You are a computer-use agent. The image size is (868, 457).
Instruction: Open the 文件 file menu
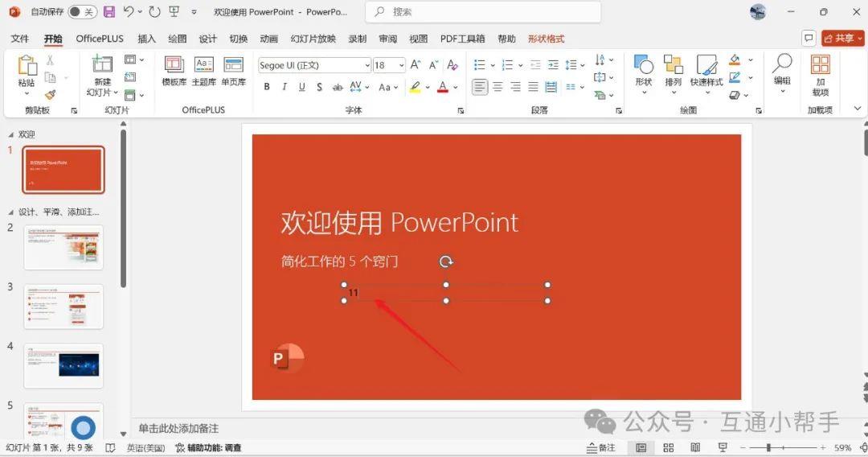pyautogui.click(x=20, y=39)
